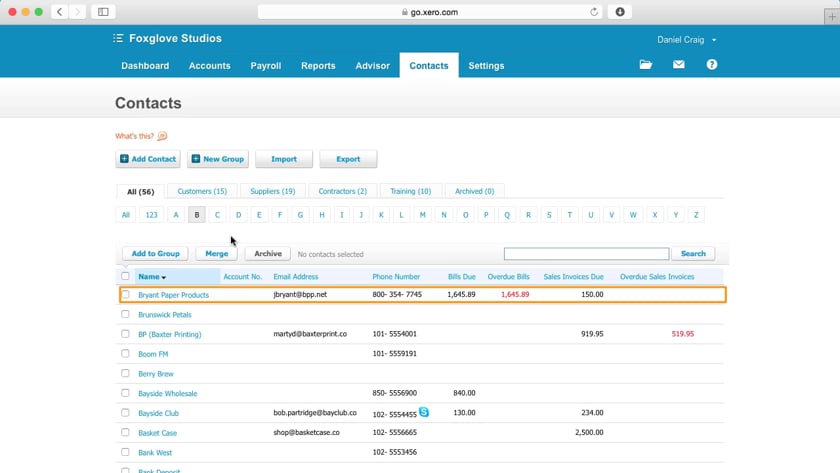Viewport: 840px width, 473px height.
Task: Tick the checkbox for Bryant Paper Products
Action: (x=125, y=294)
